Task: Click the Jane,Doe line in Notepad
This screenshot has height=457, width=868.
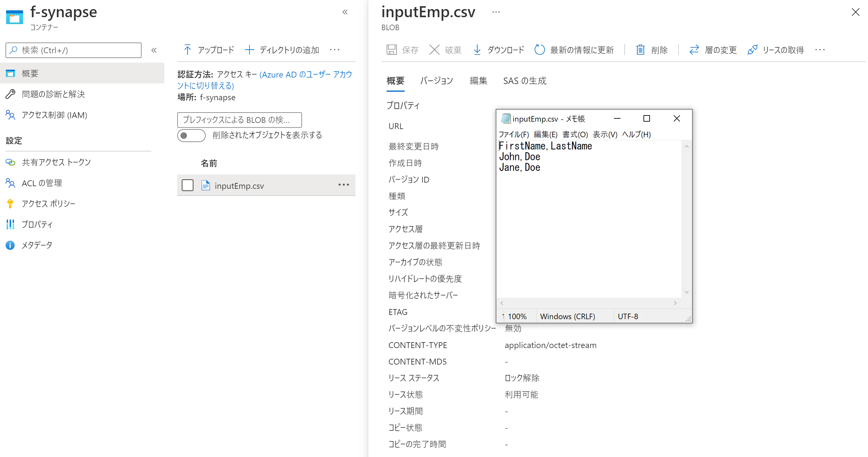Action: pos(520,168)
